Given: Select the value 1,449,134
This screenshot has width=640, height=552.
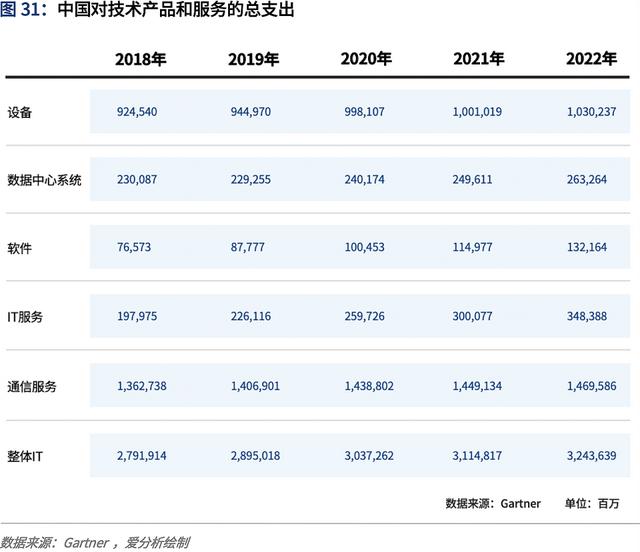Looking at the screenshot, I should click(x=477, y=386).
